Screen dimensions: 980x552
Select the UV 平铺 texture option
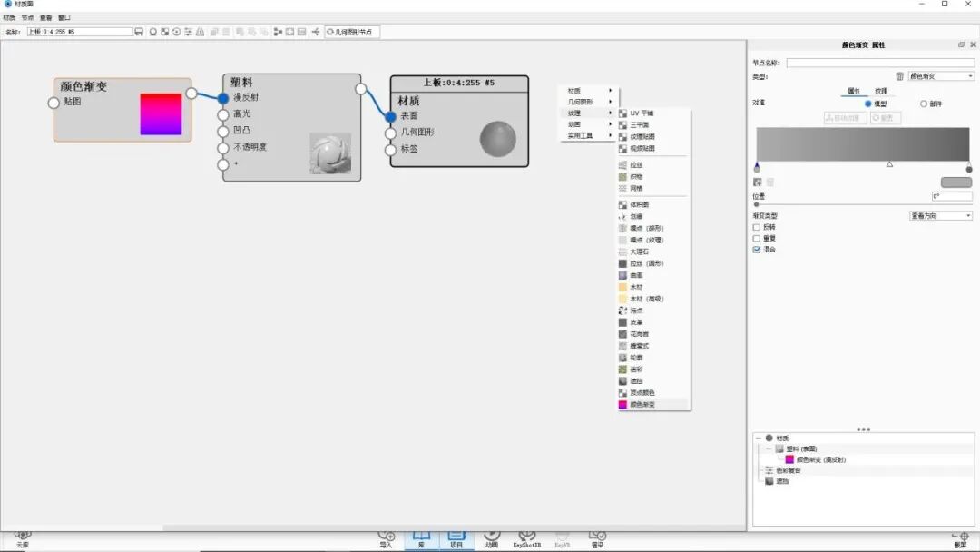[x=642, y=113]
